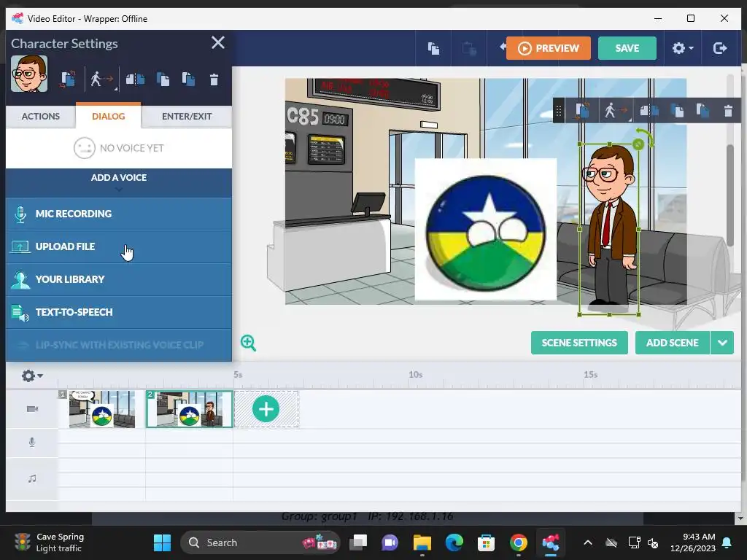
Task: Open Microsoft Edge from taskbar
Action: tap(454, 542)
